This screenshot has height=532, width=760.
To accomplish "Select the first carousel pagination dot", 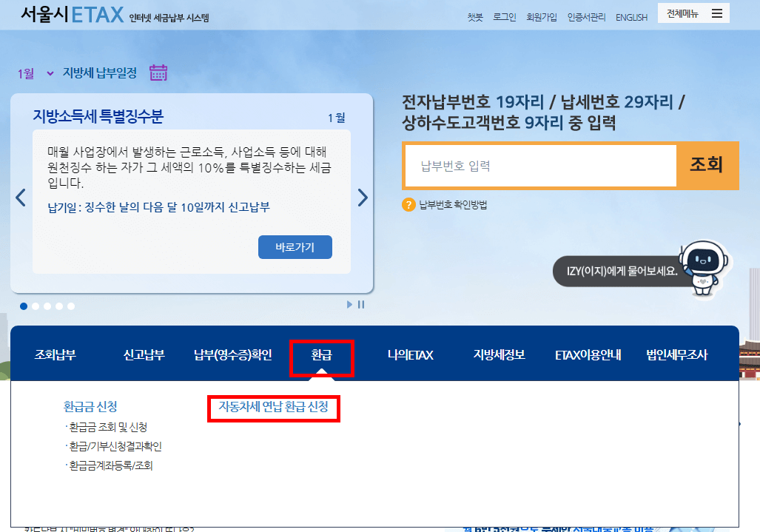I will click(x=24, y=306).
